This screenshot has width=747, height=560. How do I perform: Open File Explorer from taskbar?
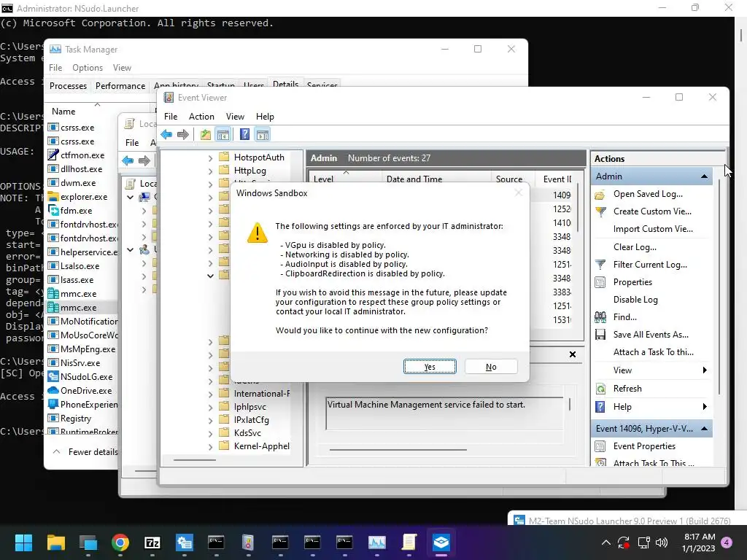pyautogui.click(x=55, y=542)
